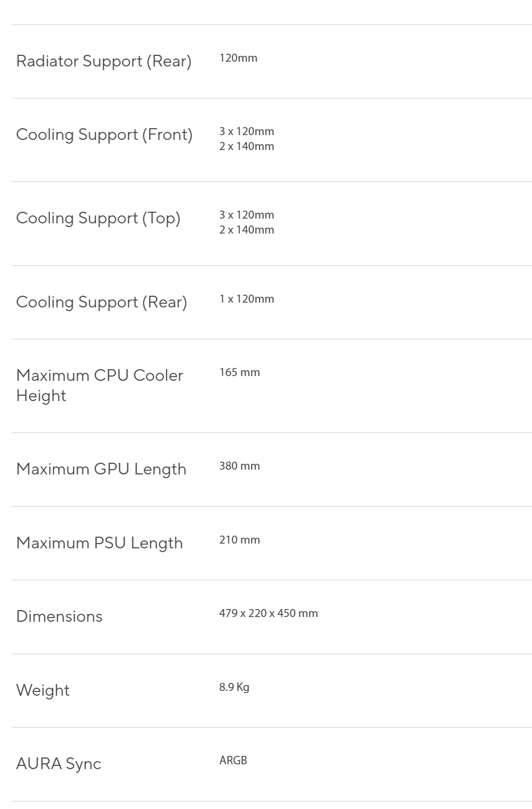
Task: Click the Cooling Support (Front) label
Action: [x=104, y=135]
